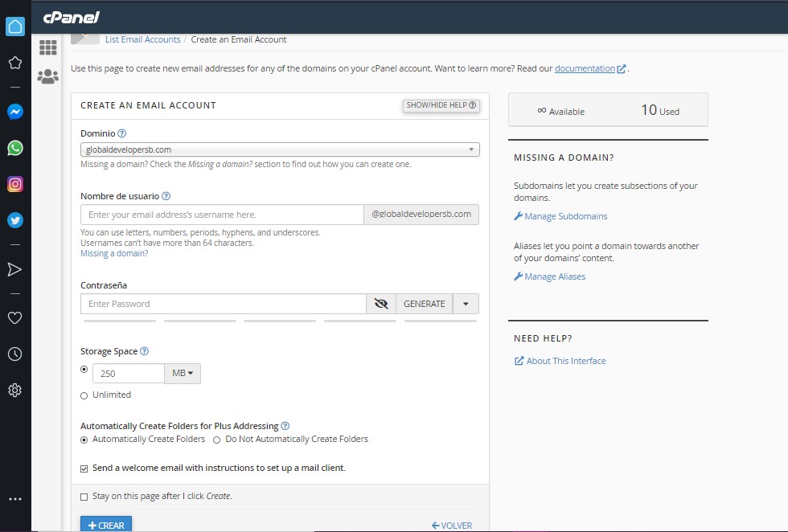
Task: Click the Manage Subdomains link
Action: click(x=565, y=216)
